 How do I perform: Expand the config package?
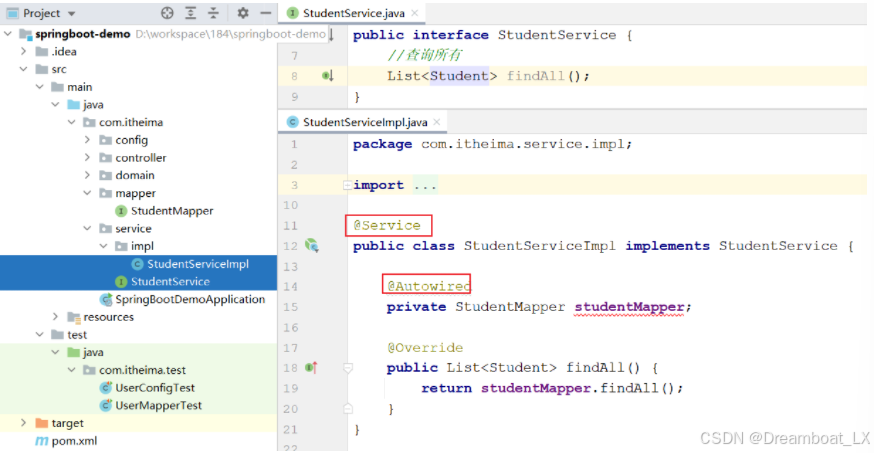pyautogui.click(x=88, y=140)
